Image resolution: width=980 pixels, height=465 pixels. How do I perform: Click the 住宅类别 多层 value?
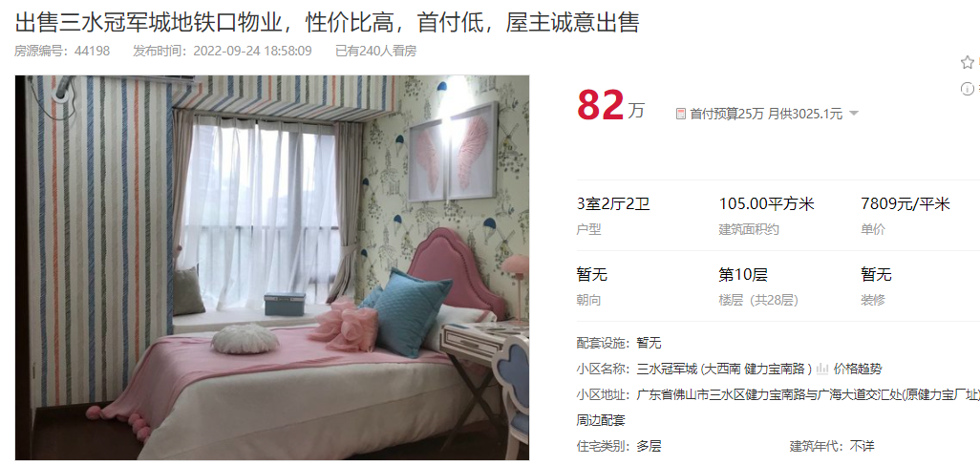pyautogui.click(x=649, y=446)
